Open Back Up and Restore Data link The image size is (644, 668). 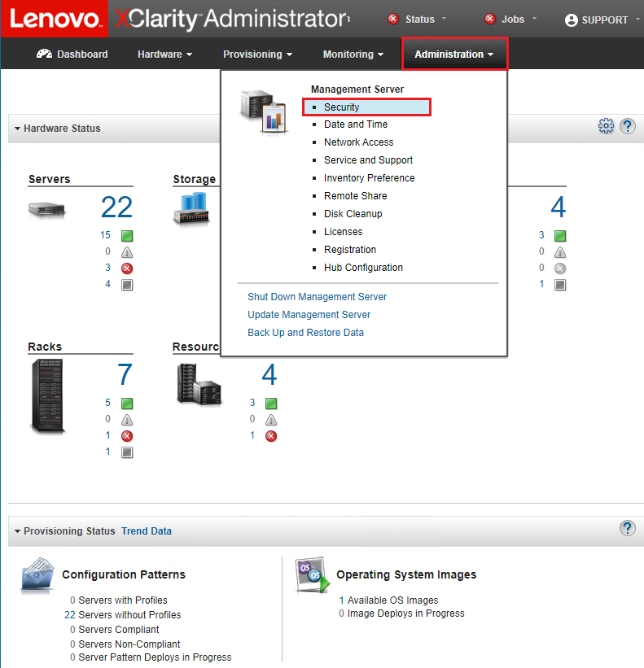point(305,333)
